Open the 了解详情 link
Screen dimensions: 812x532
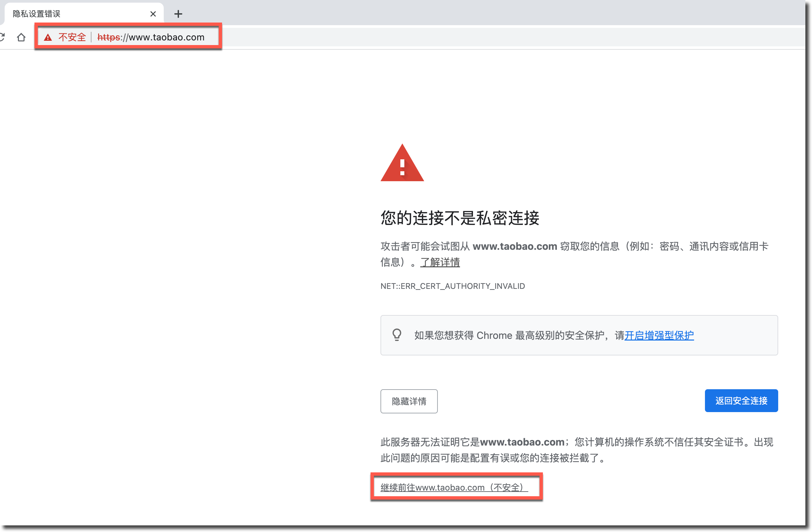440,262
